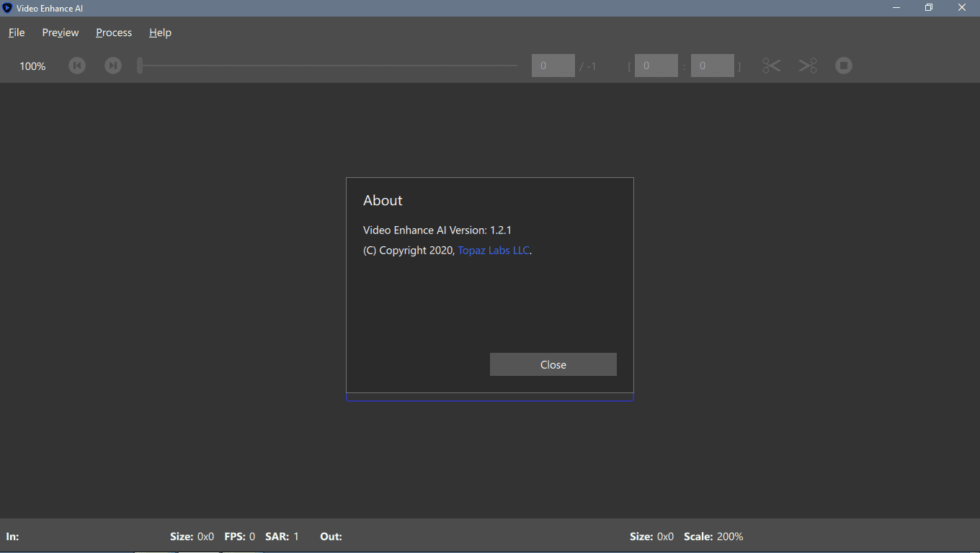980x553 pixels.
Task: Open the Help menu
Action: pyautogui.click(x=160, y=32)
